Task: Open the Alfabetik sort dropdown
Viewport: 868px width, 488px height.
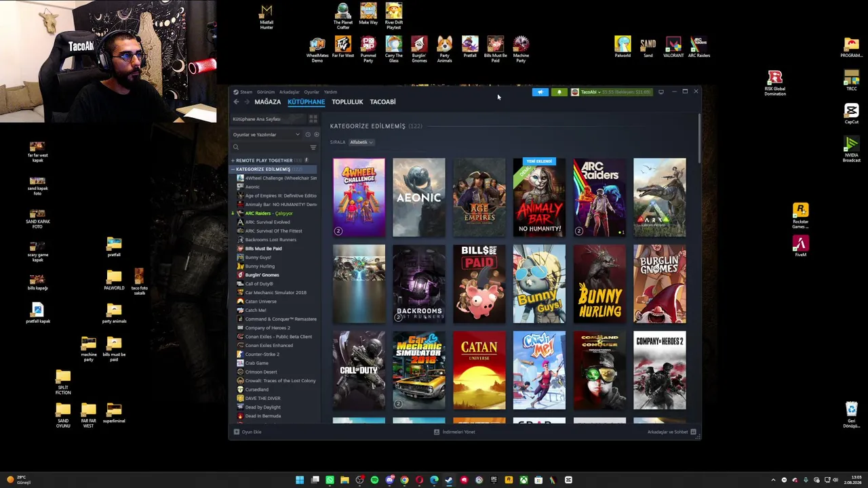Action: [x=361, y=142]
